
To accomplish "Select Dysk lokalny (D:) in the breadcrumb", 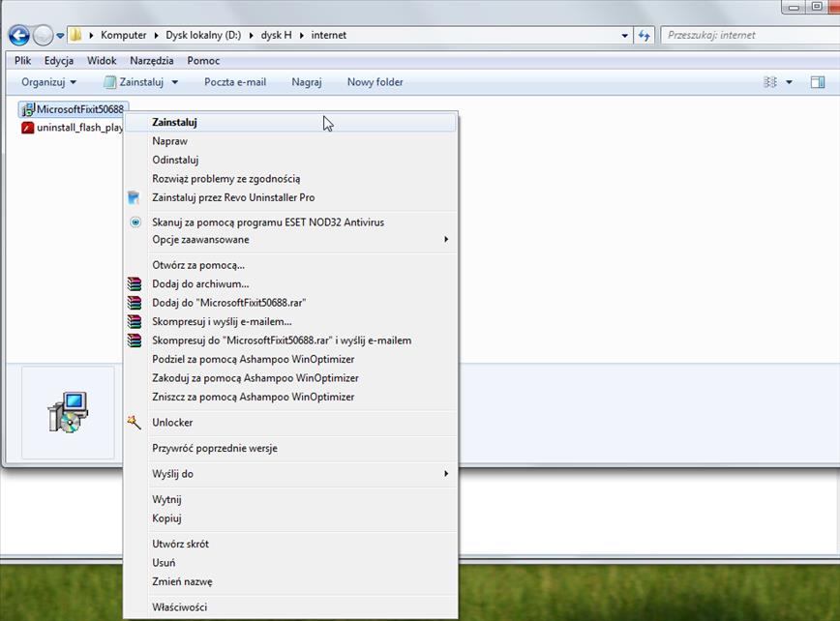I will click(203, 35).
